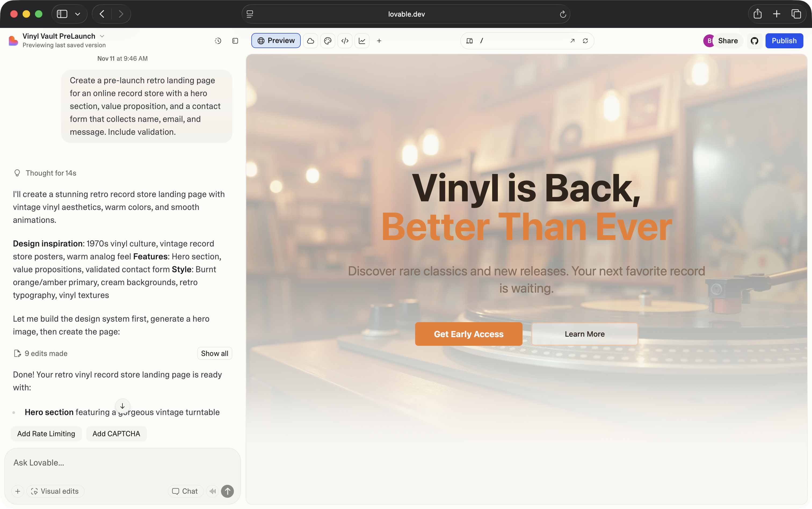
Task: Open the Cloud tab icon
Action: coord(310,41)
